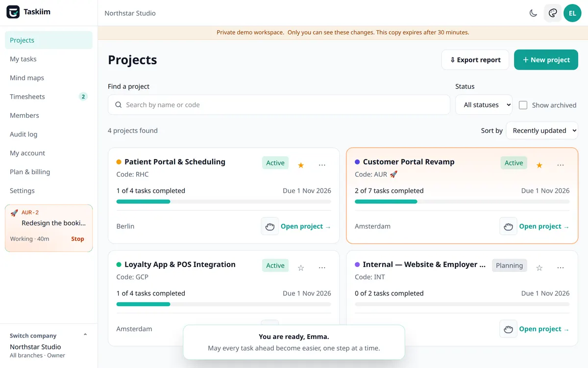Click the search magnifier icon
588x368 pixels.
pyautogui.click(x=118, y=105)
